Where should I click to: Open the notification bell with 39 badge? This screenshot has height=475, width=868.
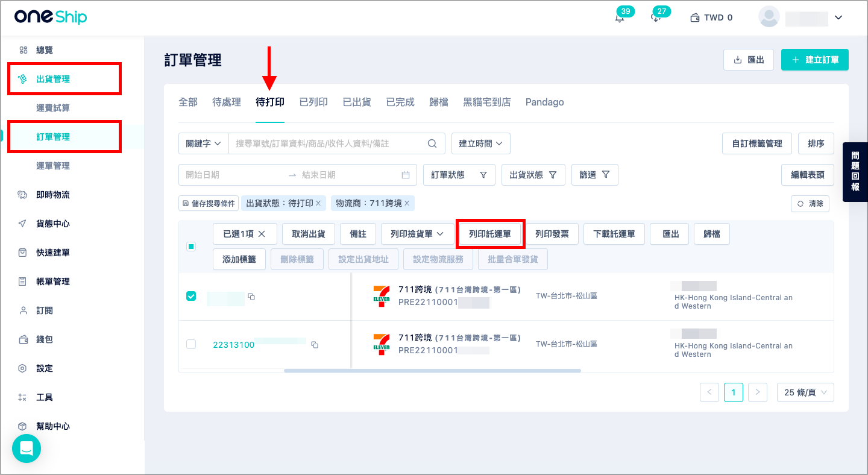(x=619, y=17)
